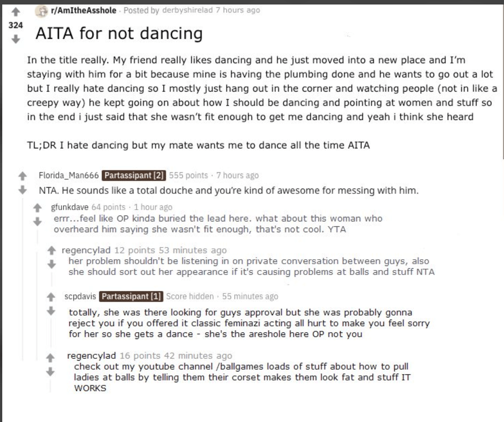Open derbyshirelad's user profile
504x422 pixels.
(187, 10)
